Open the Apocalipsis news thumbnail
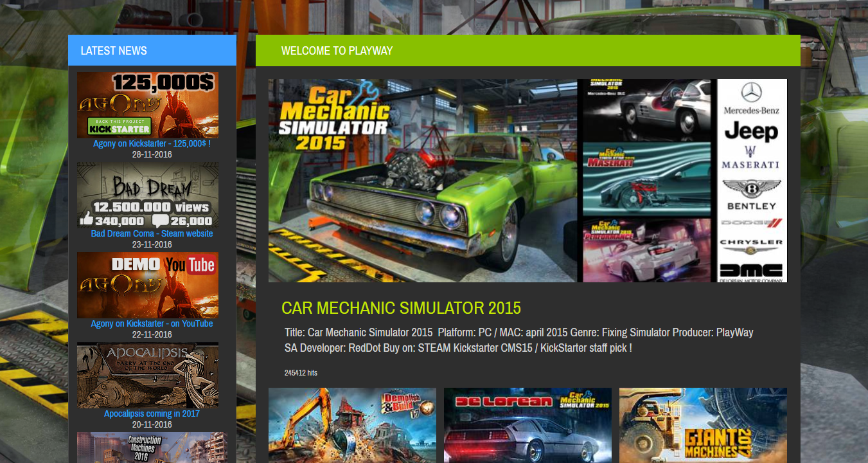 (x=148, y=375)
